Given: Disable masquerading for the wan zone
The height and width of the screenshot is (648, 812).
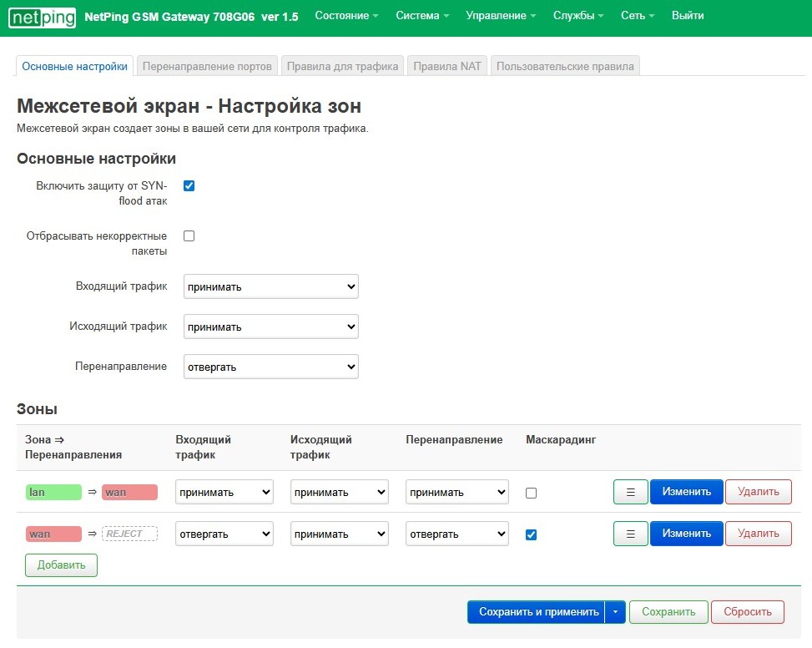Looking at the screenshot, I should pos(531,534).
